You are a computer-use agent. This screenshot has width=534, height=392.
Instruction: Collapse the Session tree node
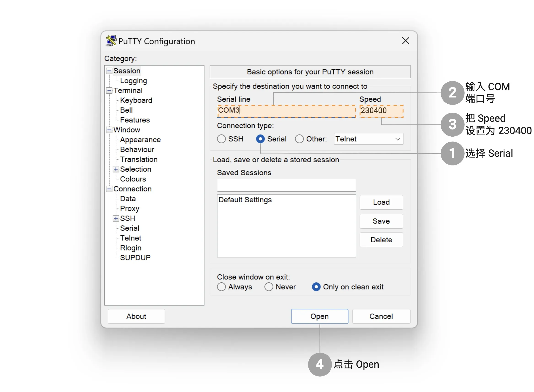[109, 71]
